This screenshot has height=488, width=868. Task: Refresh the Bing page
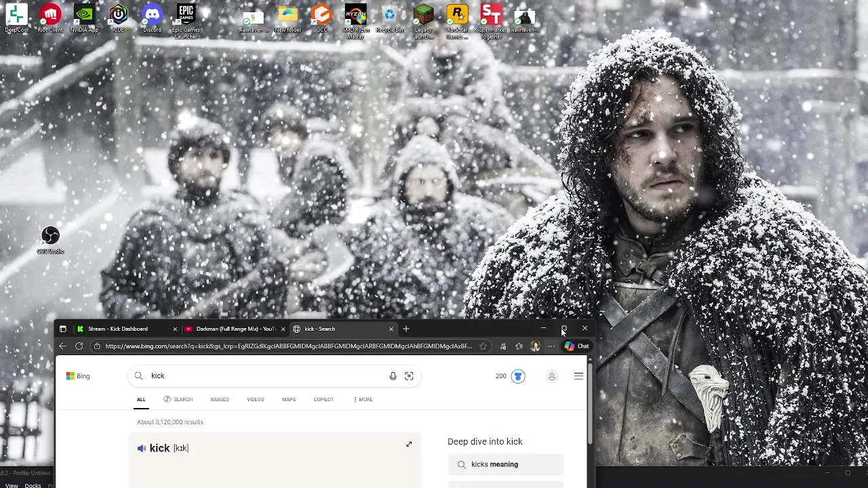click(79, 346)
